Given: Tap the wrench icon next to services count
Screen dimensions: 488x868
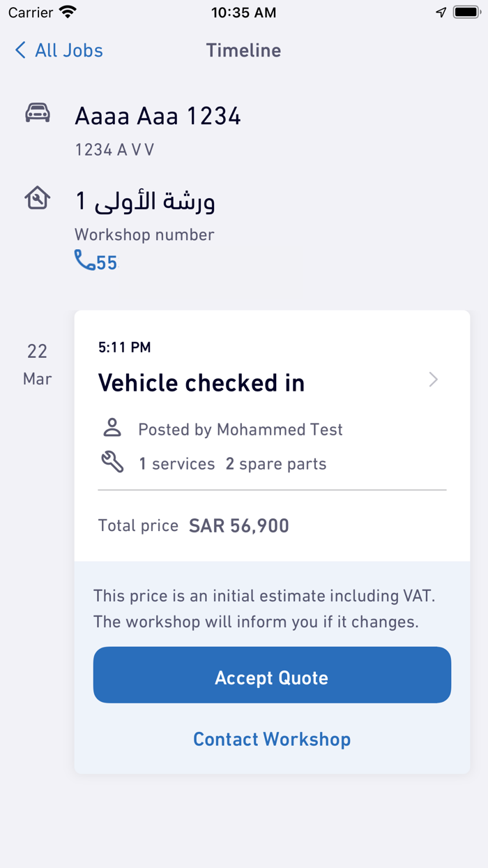Looking at the screenshot, I should (x=112, y=463).
